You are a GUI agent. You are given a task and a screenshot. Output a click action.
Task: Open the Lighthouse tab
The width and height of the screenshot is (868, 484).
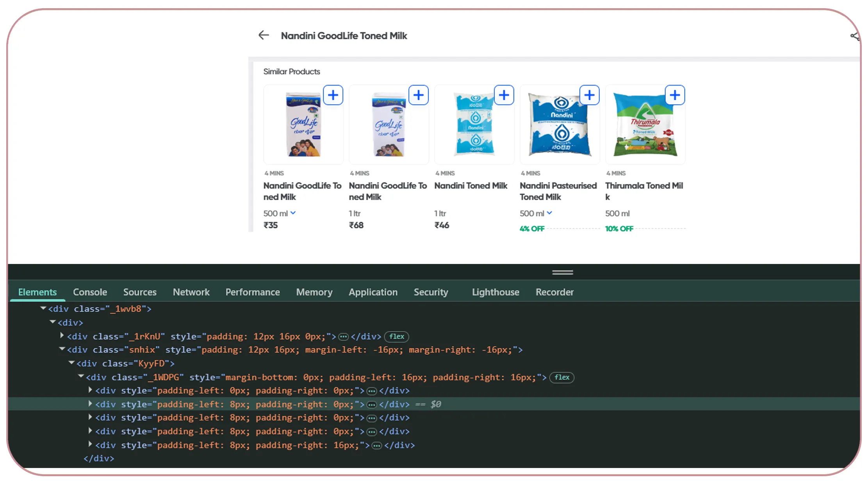click(x=495, y=292)
